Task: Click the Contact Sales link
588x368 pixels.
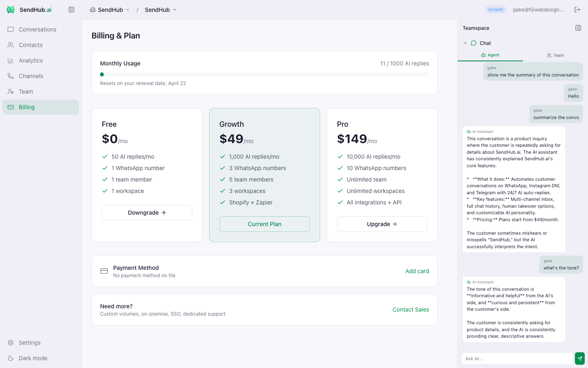Action: tap(411, 310)
